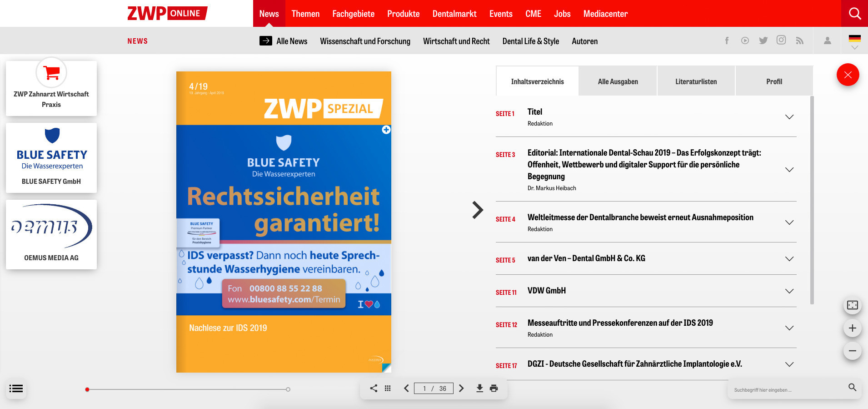Jump to end of page slider track
The image size is (868, 409).
(x=288, y=389)
